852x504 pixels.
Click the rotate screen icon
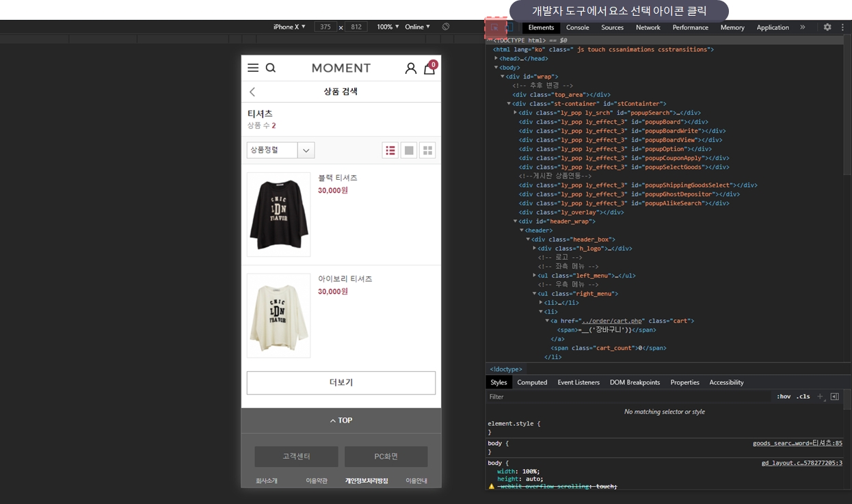[x=446, y=27]
